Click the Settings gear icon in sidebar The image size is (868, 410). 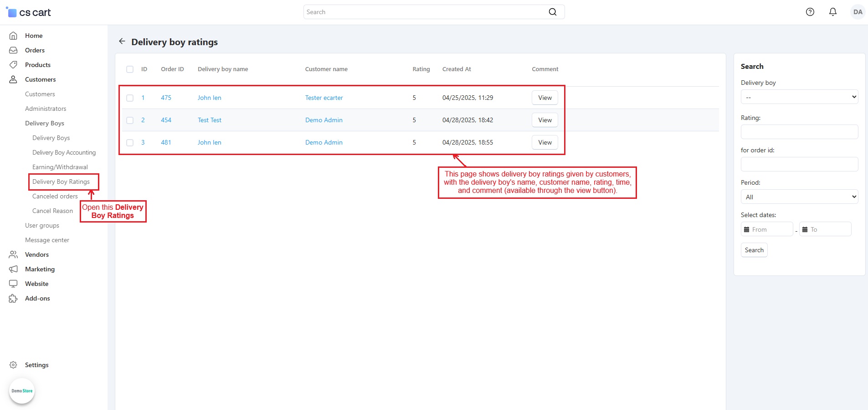[x=13, y=365]
